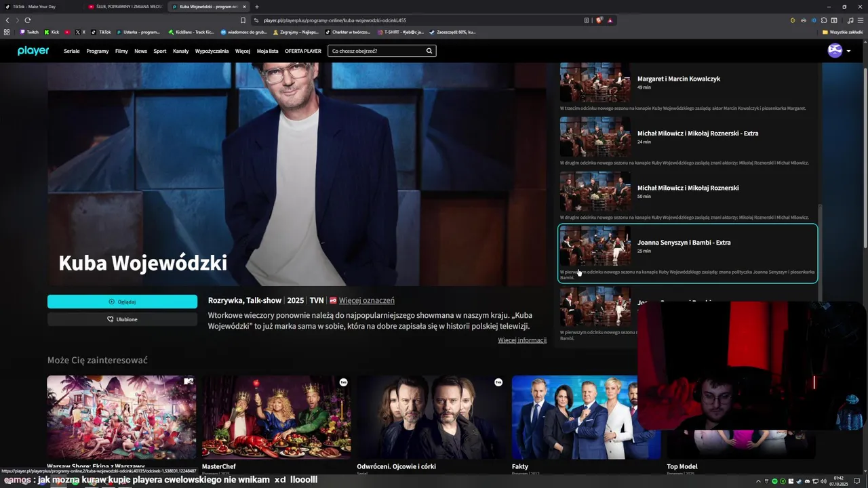Click the taskbar volume speaker icon

[823, 481]
